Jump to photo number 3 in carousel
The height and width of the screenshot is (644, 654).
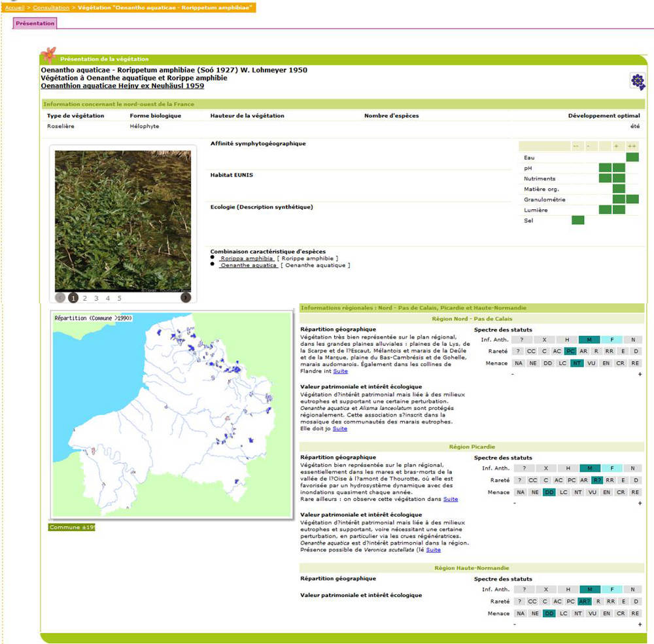96,298
